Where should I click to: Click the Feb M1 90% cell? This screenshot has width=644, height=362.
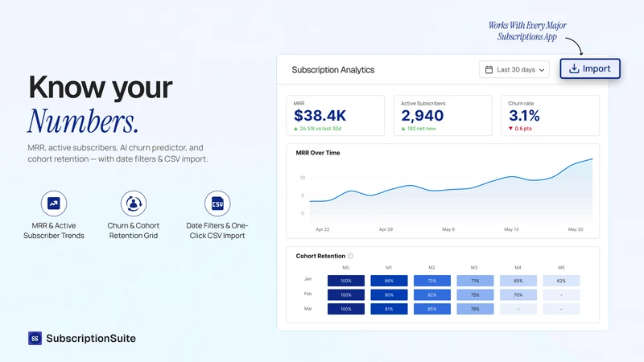389,294
